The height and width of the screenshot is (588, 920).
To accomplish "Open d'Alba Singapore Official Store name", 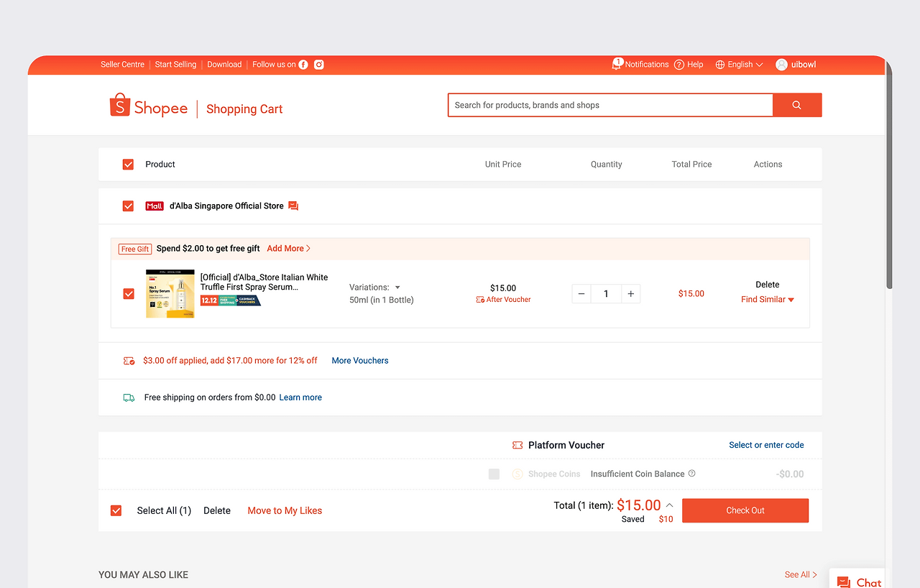I will point(226,206).
